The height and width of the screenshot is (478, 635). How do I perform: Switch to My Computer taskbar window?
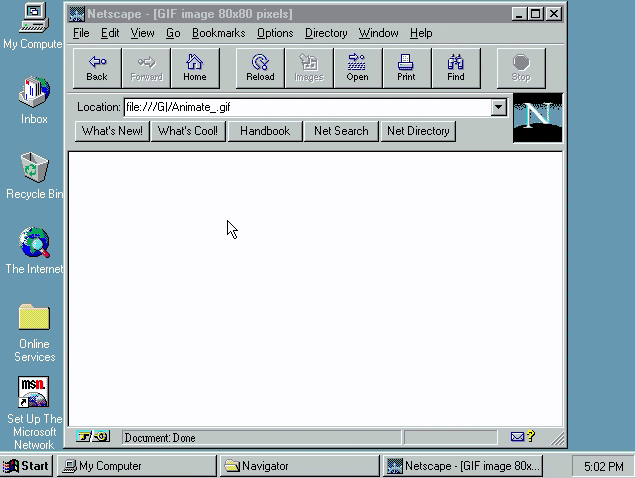click(136, 466)
